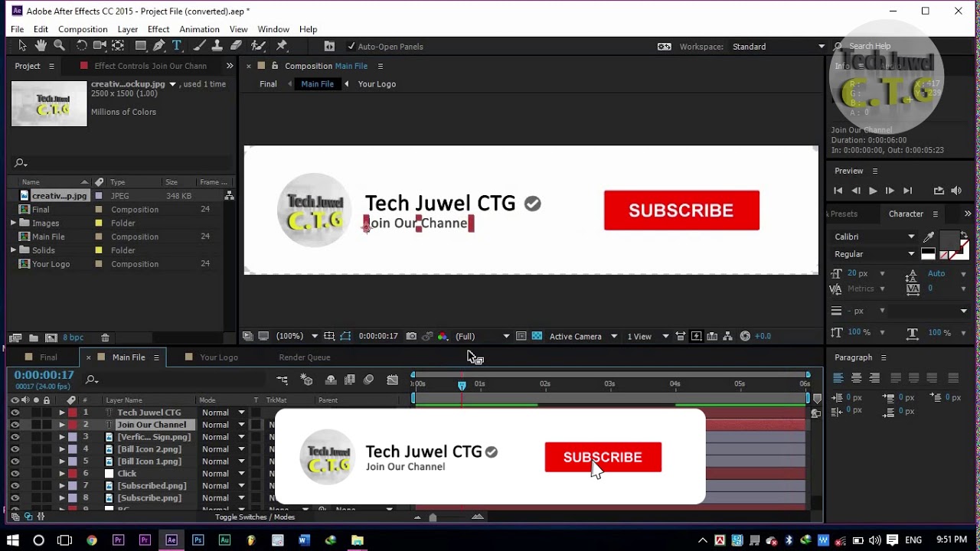Hide the Click layer
The image size is (980, 551).
pos(15,474)
